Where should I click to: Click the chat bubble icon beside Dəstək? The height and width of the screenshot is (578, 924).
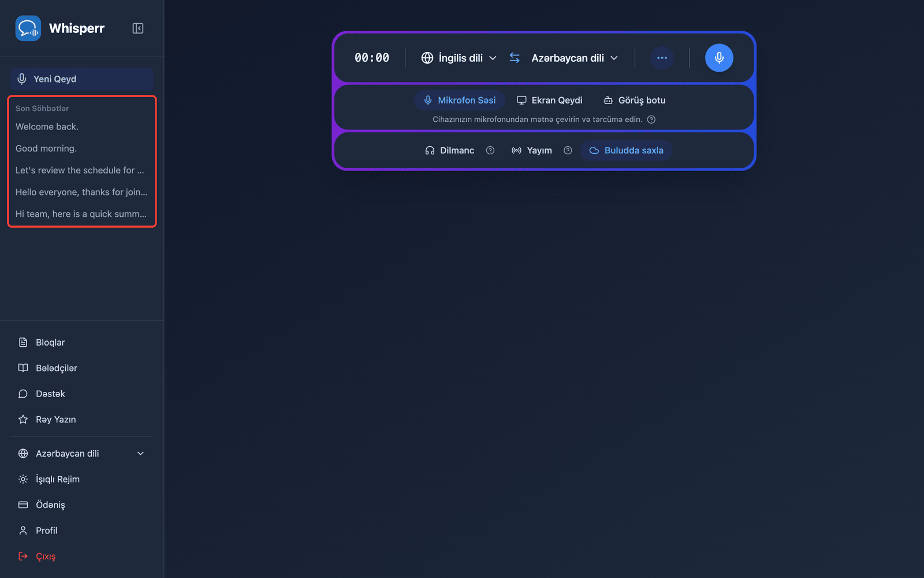point(23,394)
